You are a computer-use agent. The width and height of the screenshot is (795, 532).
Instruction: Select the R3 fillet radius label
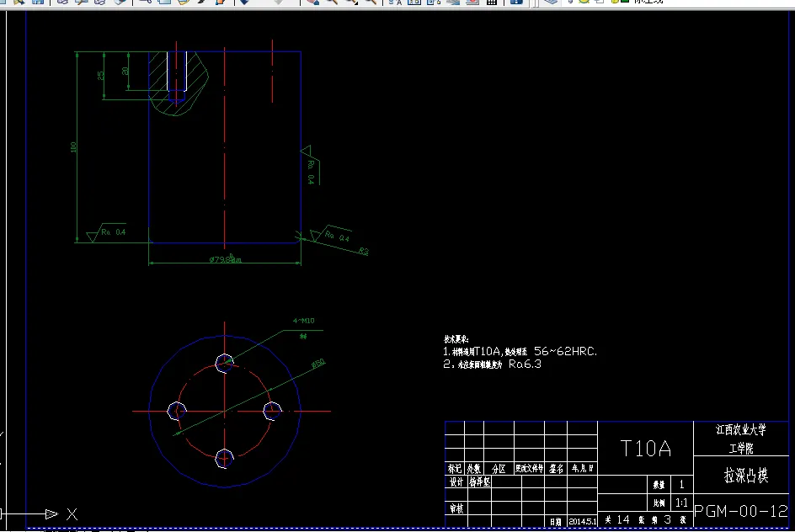tap(364, 251)
